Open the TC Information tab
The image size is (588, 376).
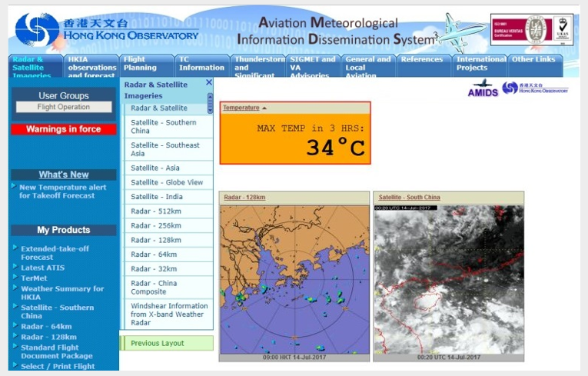[202, 67]
